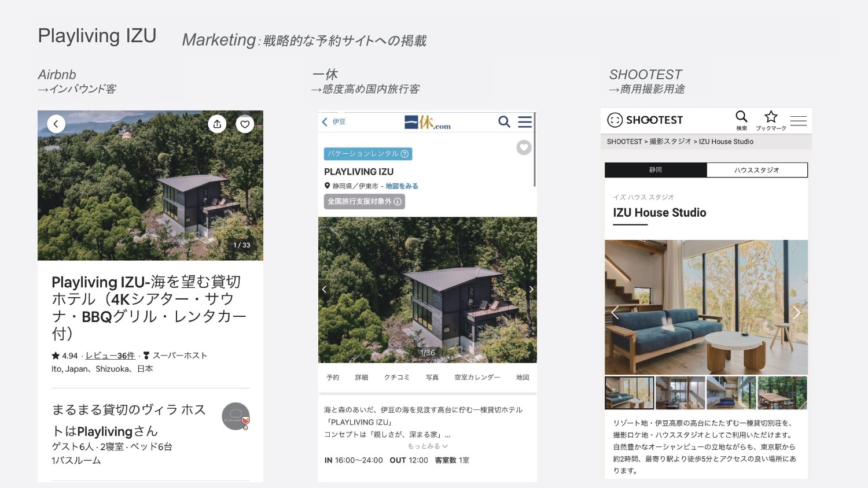Screen dimensions: 868x488
Task: Click the Ito, Japan、Shizuoka、日本 location text
Action: [x=102, y=369]
